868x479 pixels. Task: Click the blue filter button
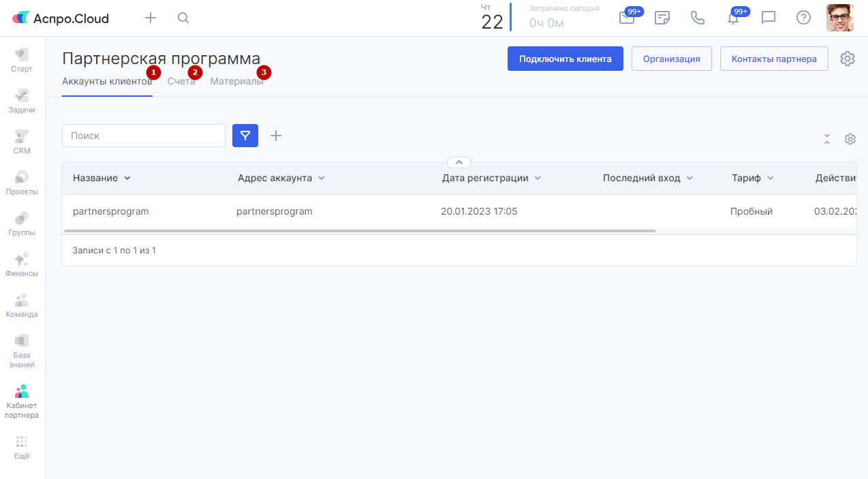pos(245,136)
